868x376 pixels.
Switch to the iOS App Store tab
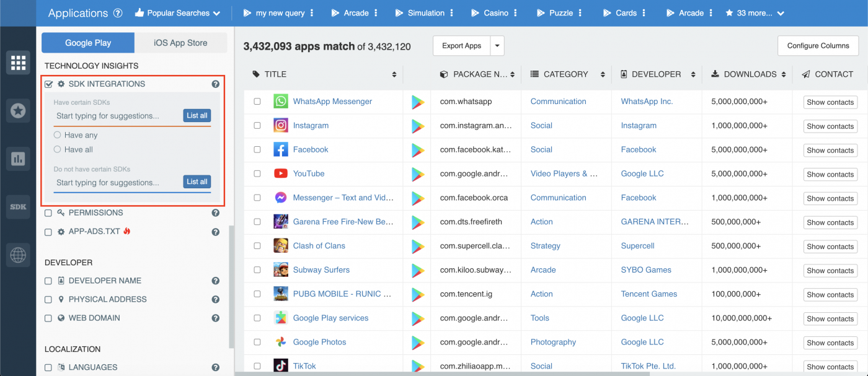click(x=180, y=43)
